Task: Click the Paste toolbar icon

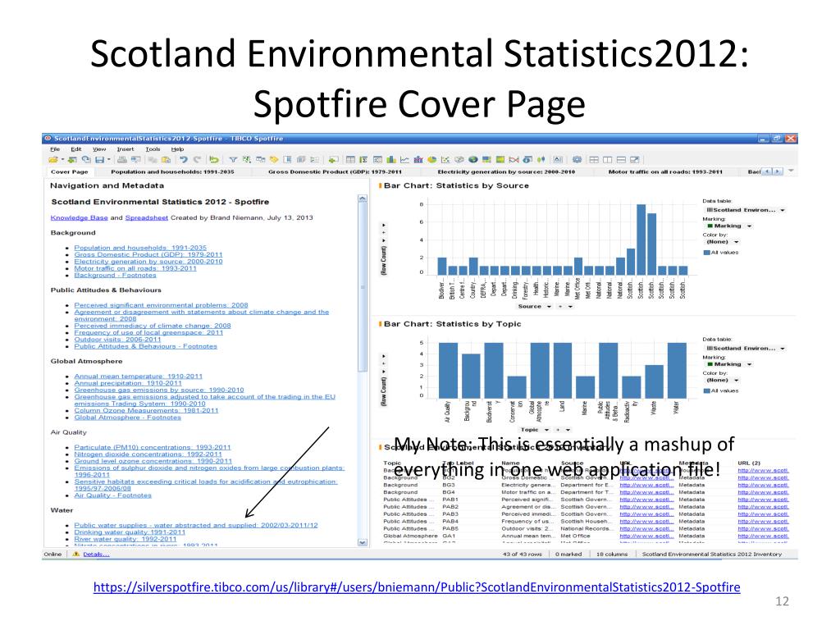Action: click(166, 160)
